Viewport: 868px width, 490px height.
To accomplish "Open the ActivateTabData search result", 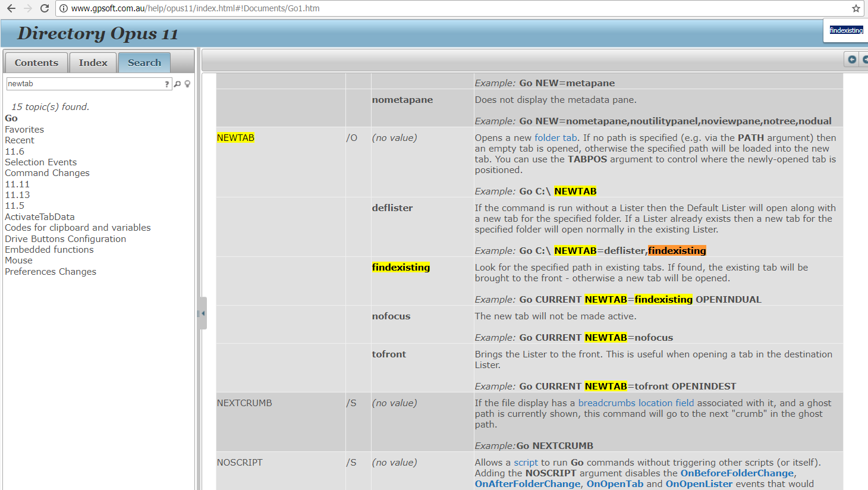I will 40,217.
